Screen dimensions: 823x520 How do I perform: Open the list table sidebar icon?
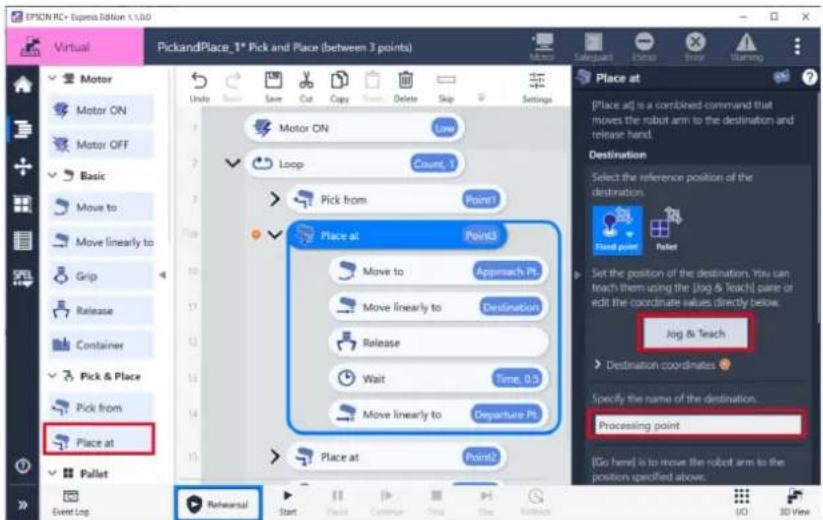pos(23,241)
